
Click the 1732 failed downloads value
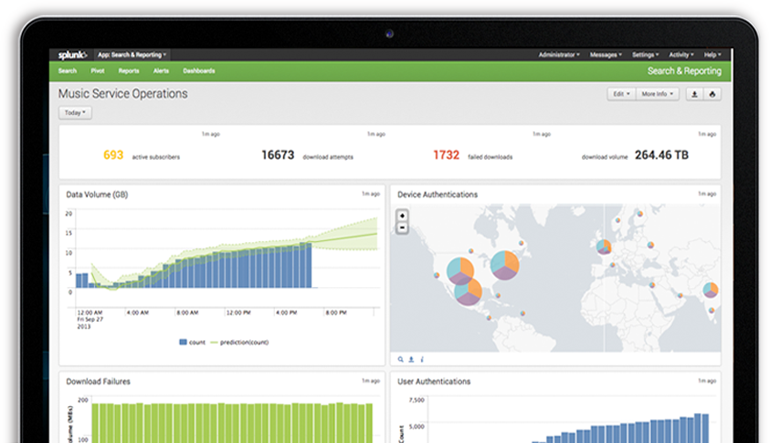pos(446,155)
